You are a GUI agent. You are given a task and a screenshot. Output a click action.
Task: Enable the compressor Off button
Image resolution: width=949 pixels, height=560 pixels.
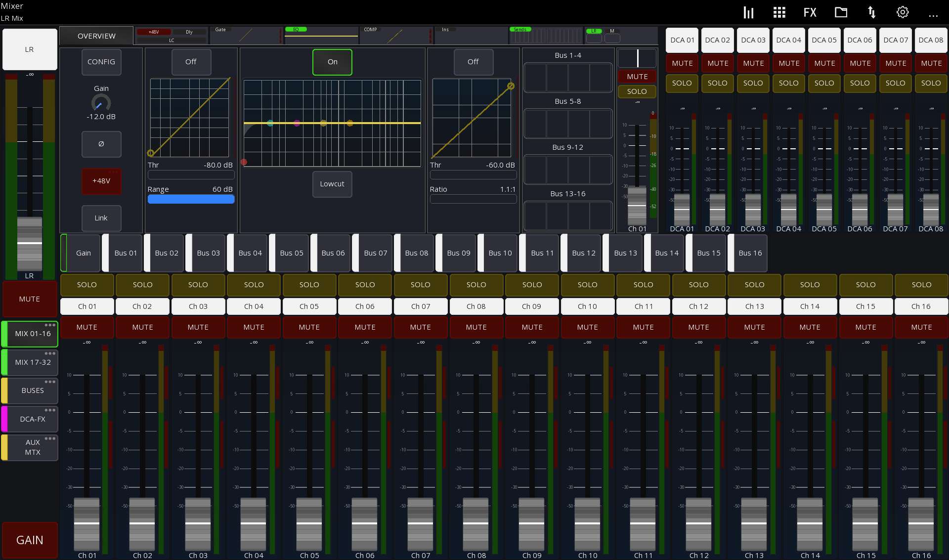click(x=473, y=62)
